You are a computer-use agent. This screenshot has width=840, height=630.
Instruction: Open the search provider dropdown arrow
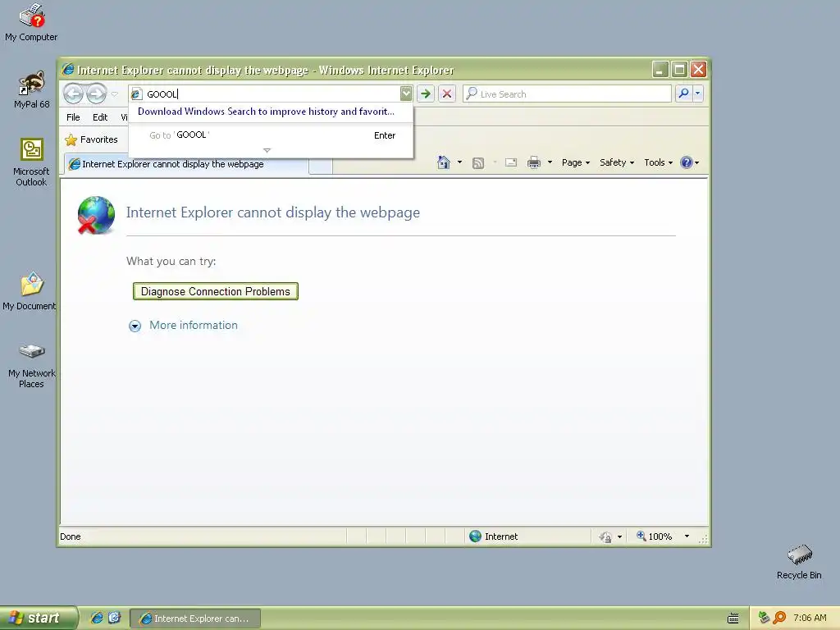click(697, 94)
